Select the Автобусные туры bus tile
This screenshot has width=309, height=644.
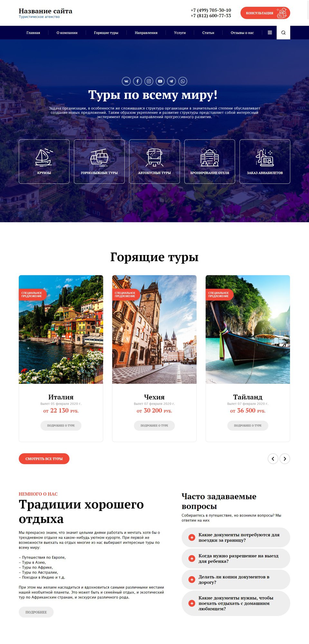(x=154, y=161)
